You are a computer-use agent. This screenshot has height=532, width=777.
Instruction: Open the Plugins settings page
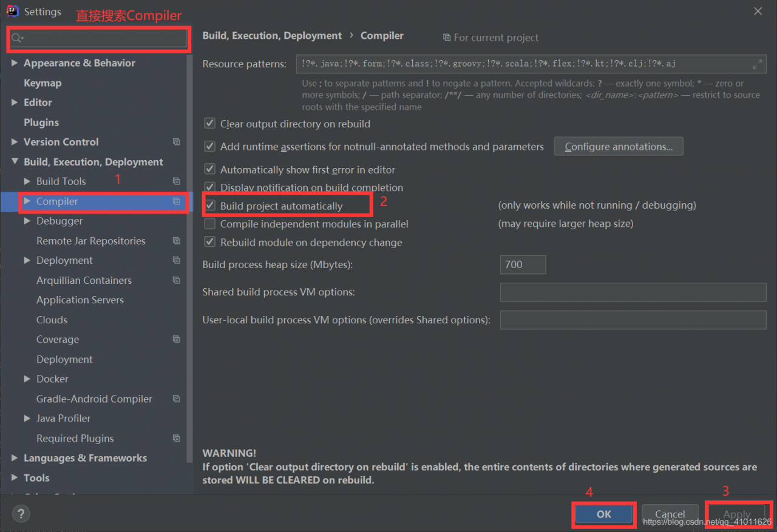pos(41,123)
